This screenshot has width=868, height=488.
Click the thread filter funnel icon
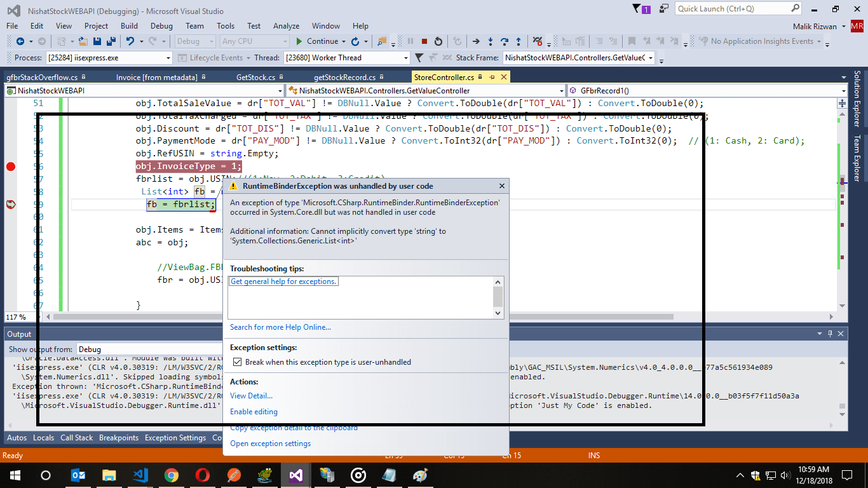coord(418,58)
